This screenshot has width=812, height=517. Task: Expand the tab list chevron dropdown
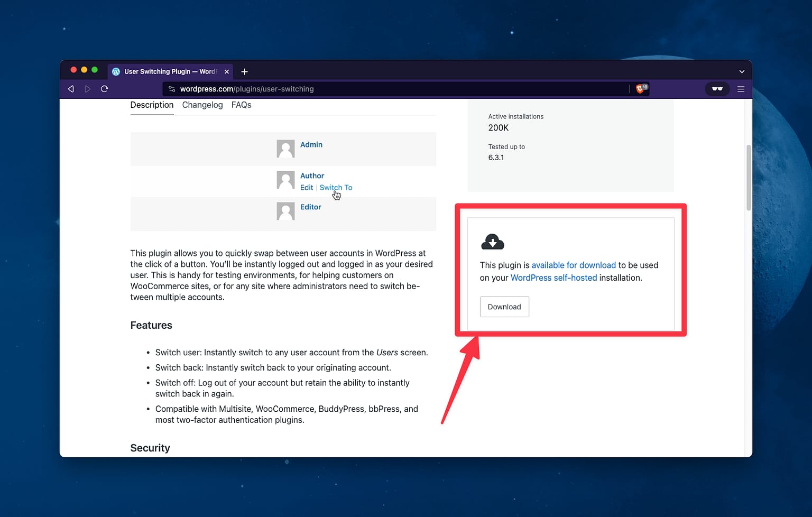742,72
